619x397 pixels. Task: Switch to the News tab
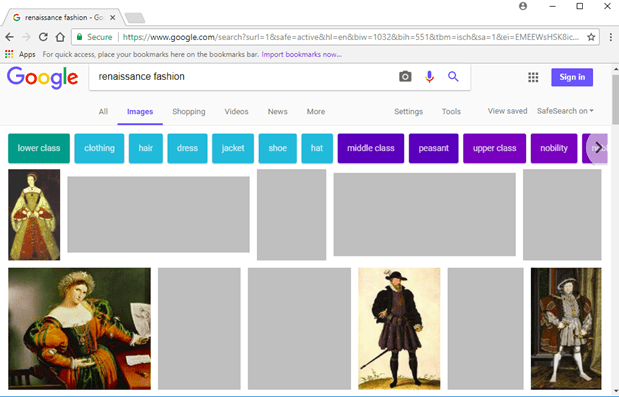277,112
